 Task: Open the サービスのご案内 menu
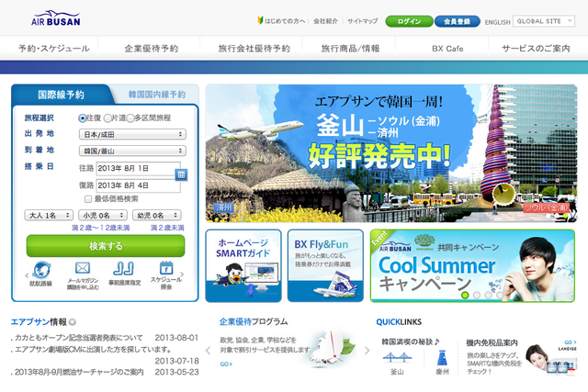click(536, 49)
